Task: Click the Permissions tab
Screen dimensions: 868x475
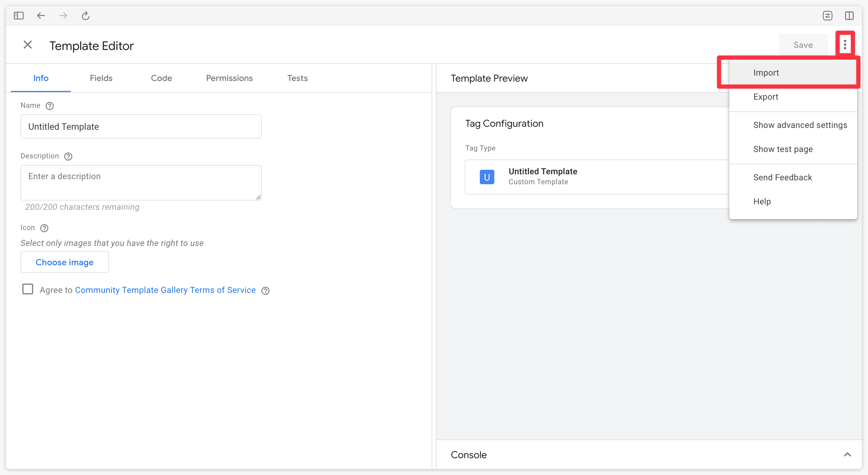Action: [229, 78]
